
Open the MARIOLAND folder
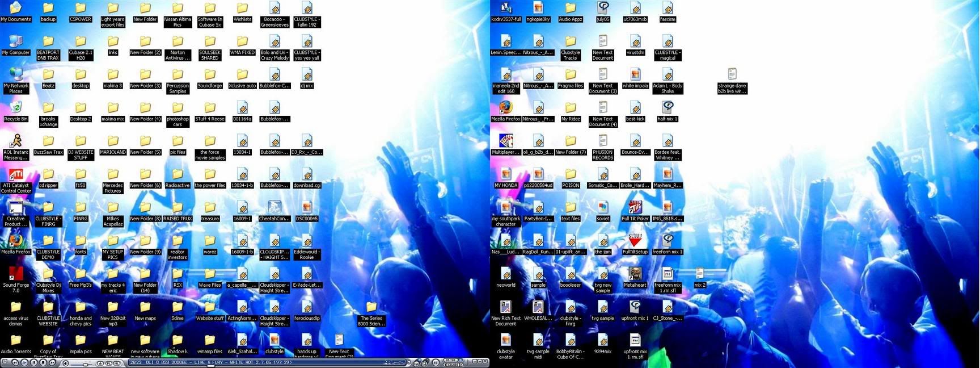[113, 145]
